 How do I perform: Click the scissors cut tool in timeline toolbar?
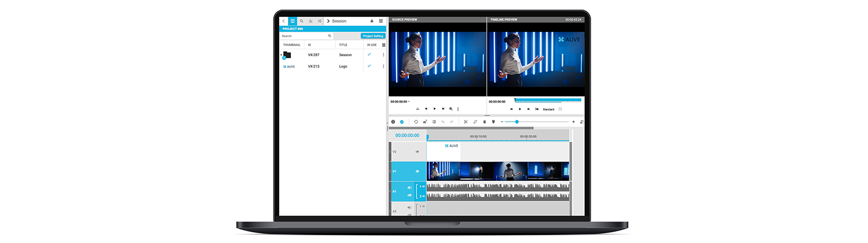[x=466, y=122]
